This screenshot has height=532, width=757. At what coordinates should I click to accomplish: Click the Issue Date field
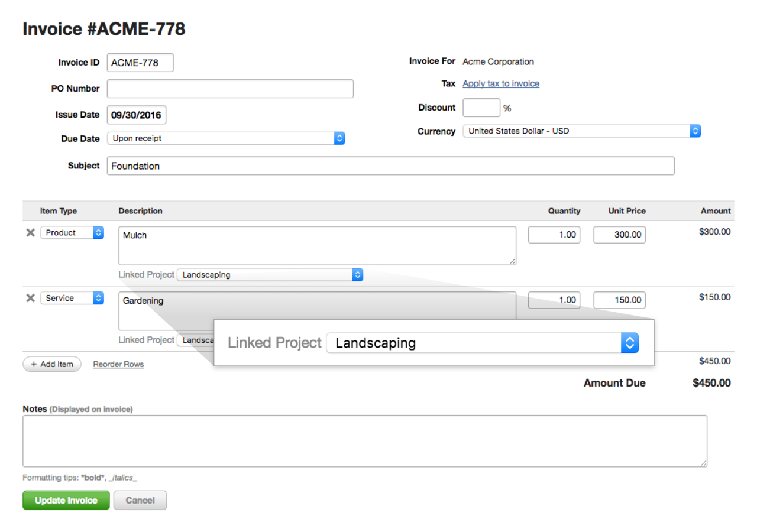click(137, 115)
